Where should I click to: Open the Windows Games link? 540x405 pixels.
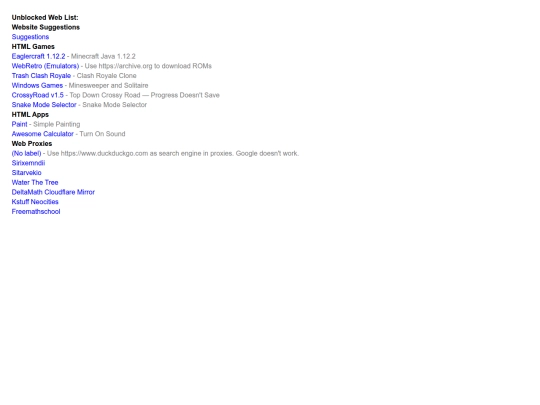click(37, 85)
